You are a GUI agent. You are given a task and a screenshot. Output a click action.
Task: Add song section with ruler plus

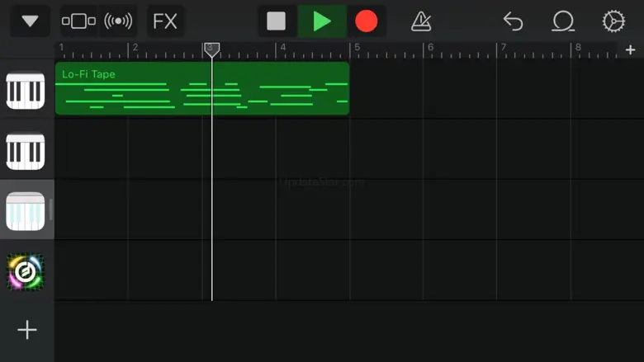click(631, 50)
